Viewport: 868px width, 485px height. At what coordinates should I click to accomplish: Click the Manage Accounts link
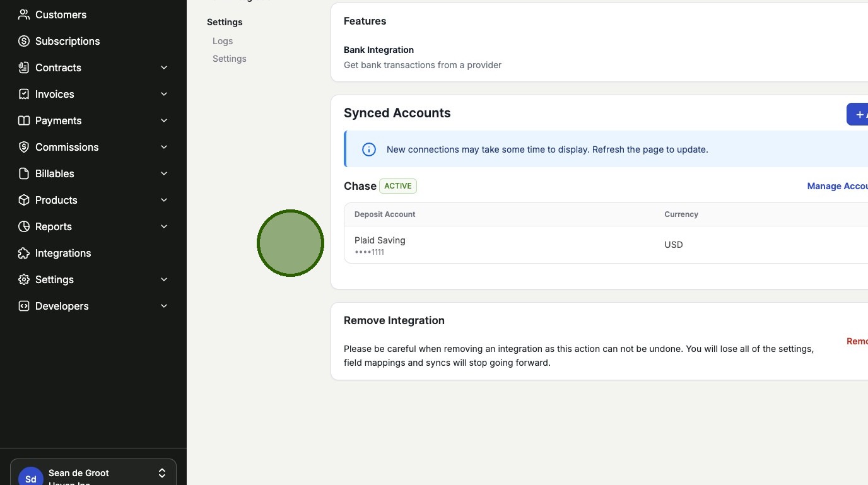point(837,186)
